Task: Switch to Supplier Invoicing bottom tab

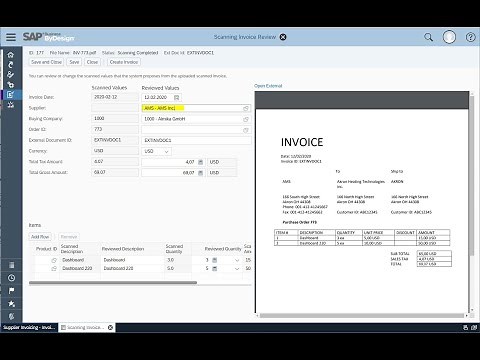Action: coord(29,328)
